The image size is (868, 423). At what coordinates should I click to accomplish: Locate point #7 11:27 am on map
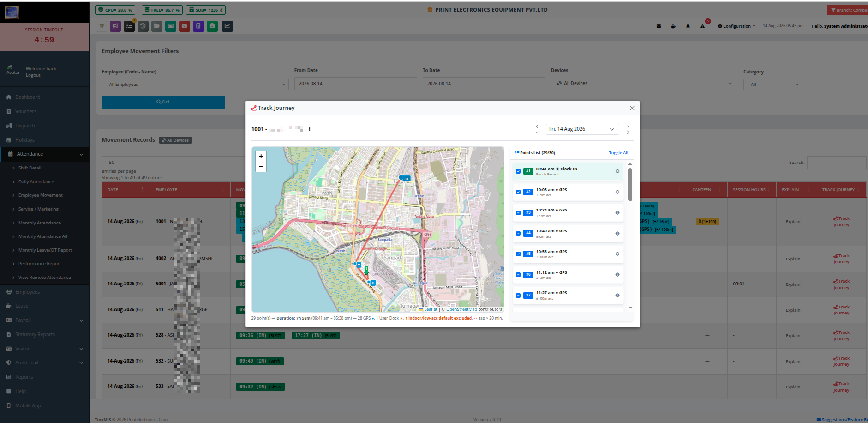point(617,296)
